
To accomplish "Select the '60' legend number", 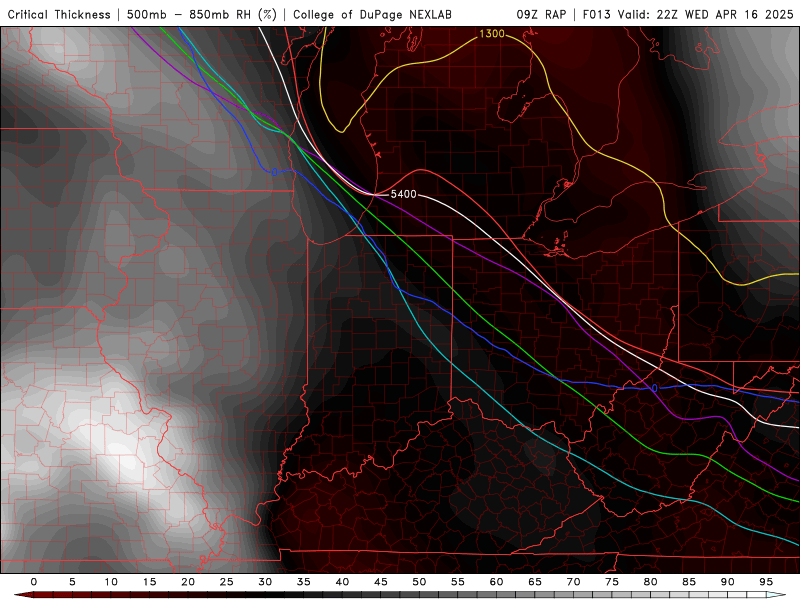I will click(496, 582).
